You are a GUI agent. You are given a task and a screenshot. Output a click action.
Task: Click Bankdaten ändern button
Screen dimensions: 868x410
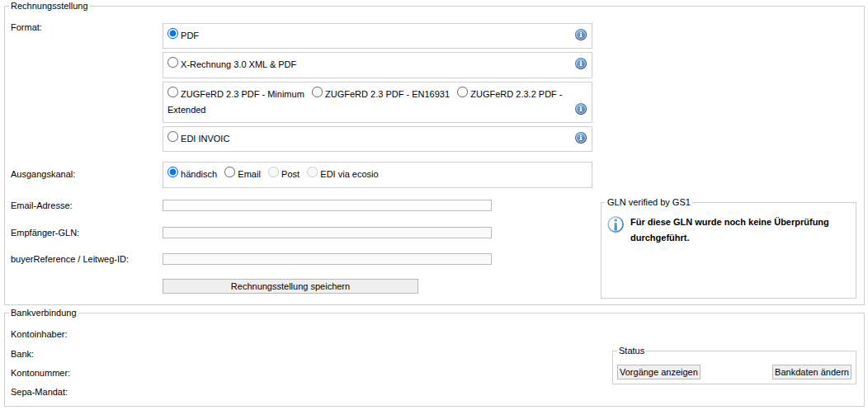[812, 372]
